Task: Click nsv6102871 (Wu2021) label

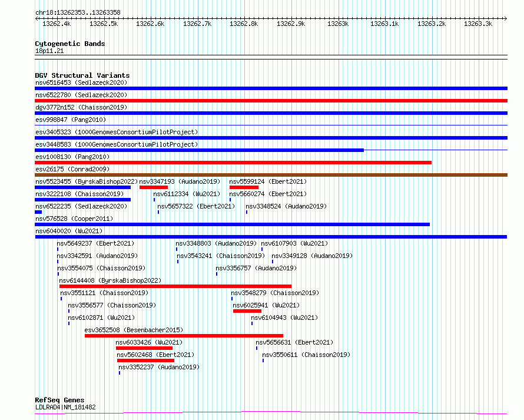Action: [101, 318]
